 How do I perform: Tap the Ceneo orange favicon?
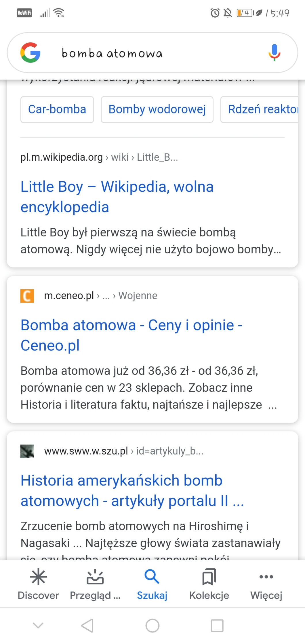point(27,296)
